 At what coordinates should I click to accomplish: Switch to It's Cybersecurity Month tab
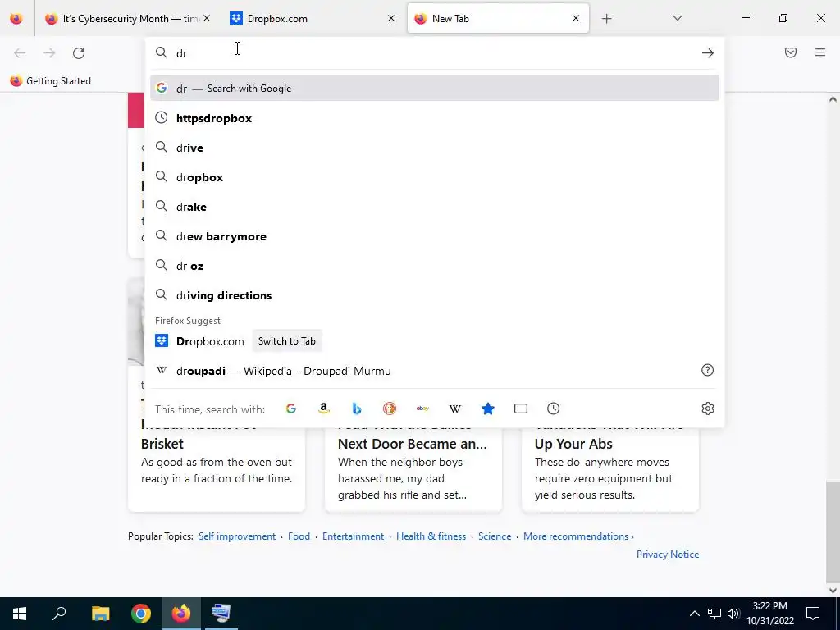point(127,19)
